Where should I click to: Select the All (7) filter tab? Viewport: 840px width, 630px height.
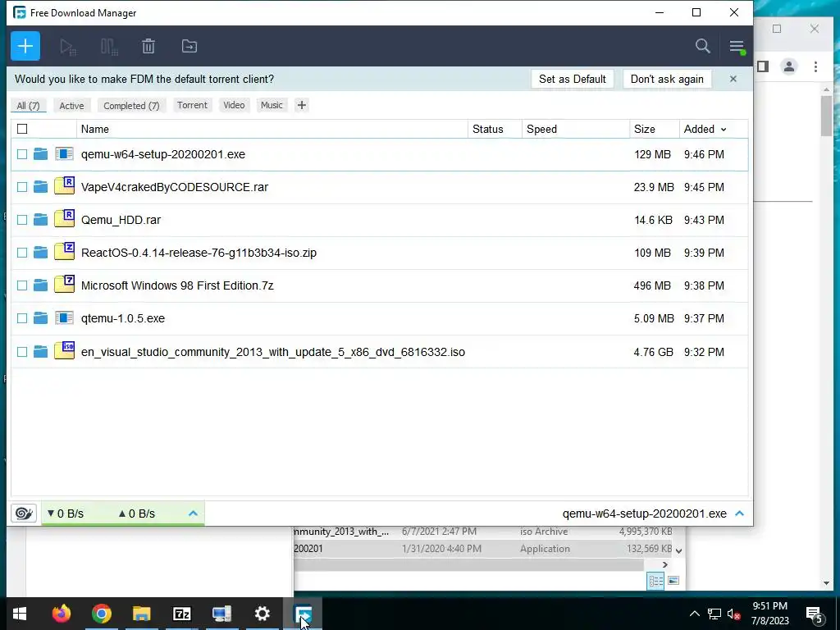click(29, 106)
